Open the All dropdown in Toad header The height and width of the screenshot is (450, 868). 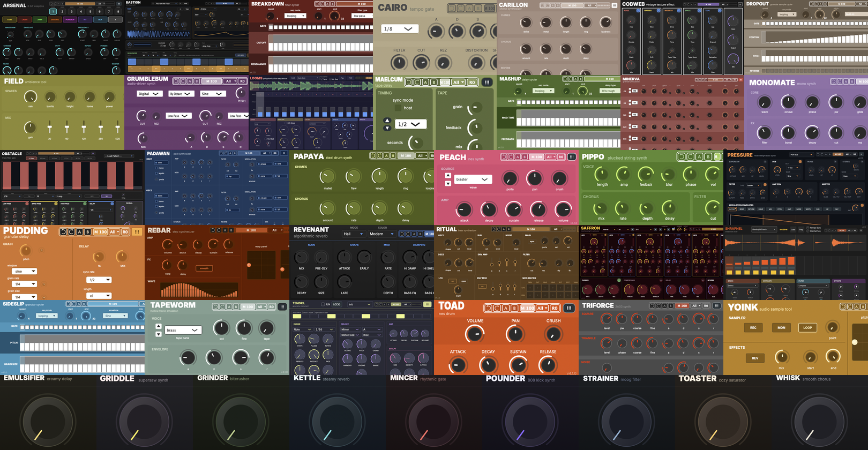click(x=542, y=308)
